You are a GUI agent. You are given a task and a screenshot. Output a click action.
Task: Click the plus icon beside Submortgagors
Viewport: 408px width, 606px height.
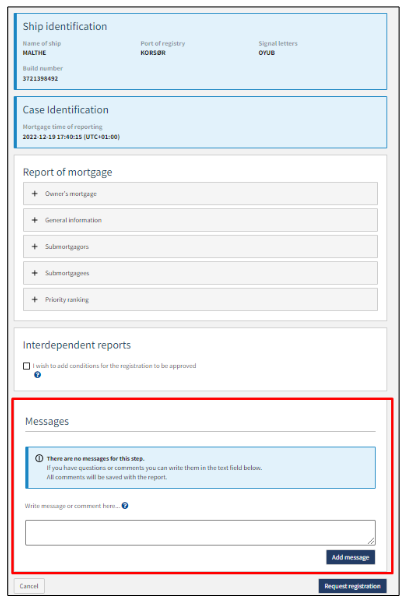point(35,247)
